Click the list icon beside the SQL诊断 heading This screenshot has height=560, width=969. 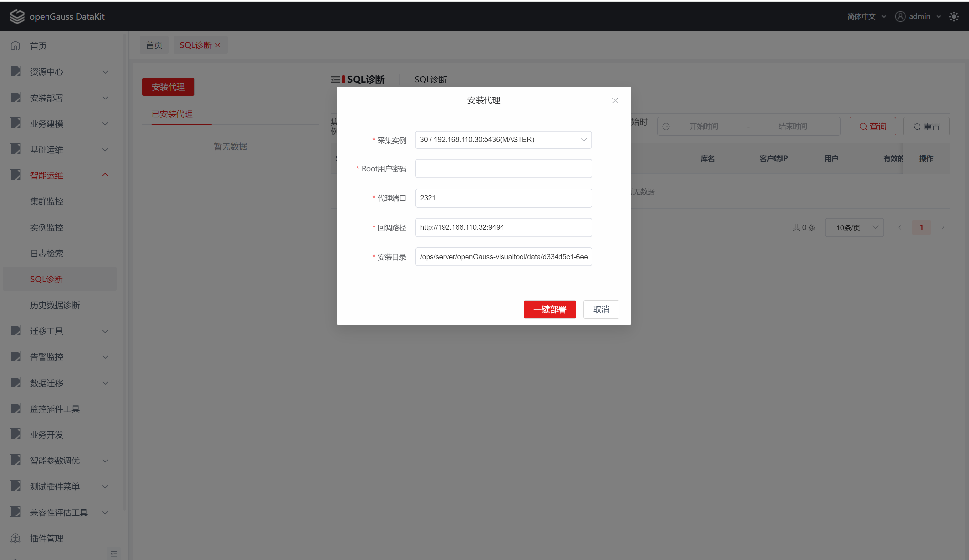click(x=335, y=80)
